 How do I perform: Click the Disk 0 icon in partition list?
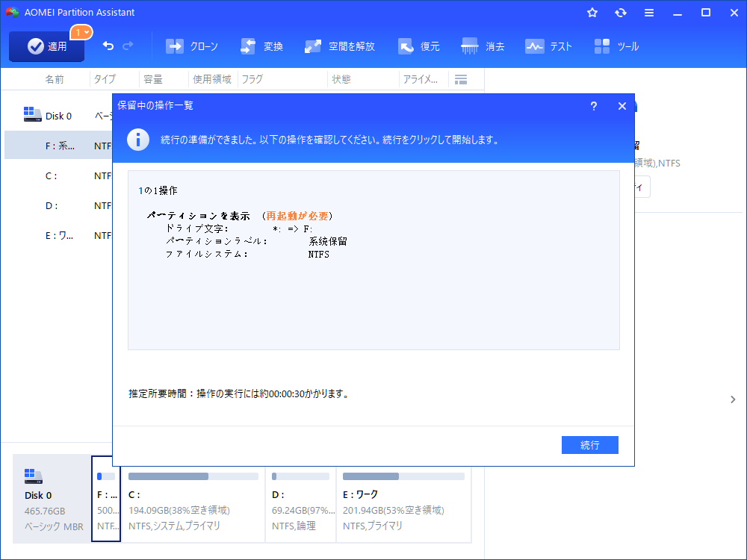(32, 114)
